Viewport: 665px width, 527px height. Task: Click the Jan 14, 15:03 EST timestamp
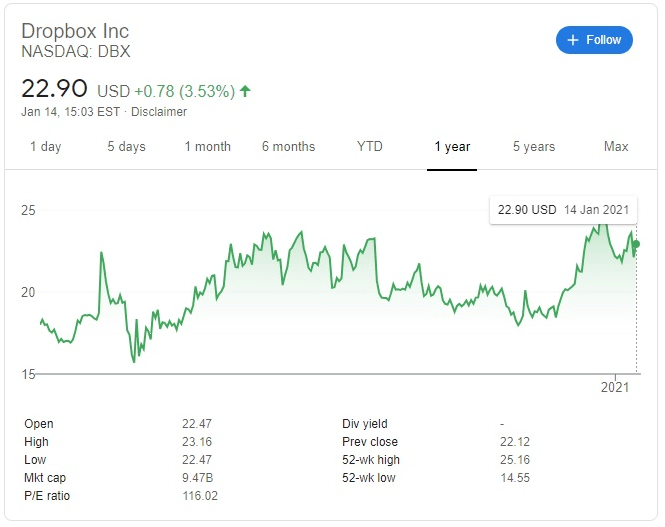70,112
